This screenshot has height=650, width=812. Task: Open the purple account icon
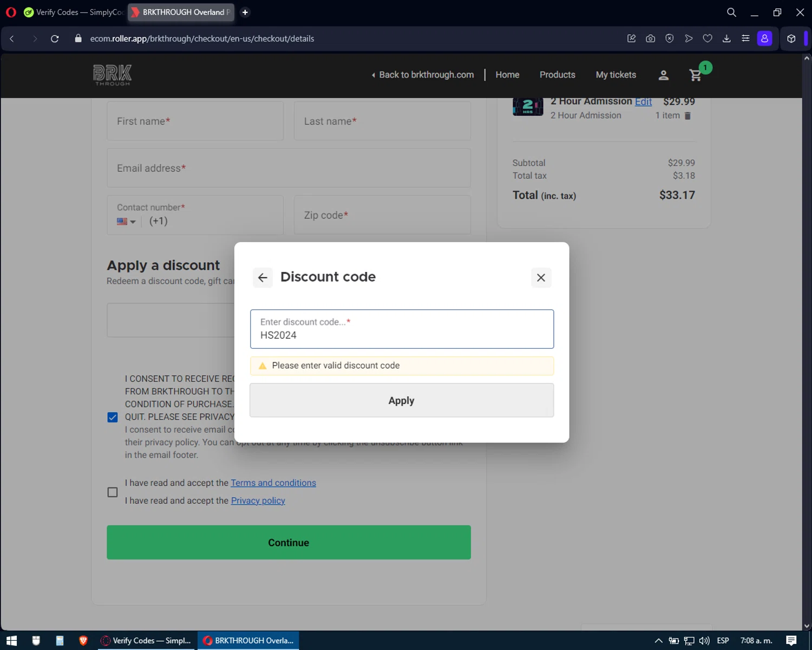(x=764, y=38)
